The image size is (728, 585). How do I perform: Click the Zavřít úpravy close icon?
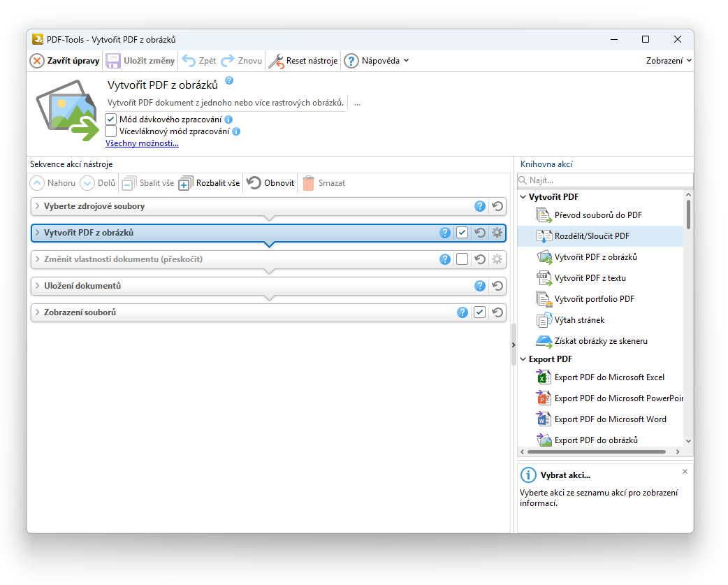pyautogui.click(x=37, y=61)
